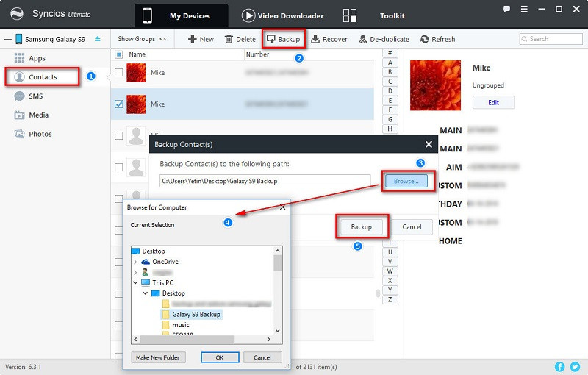
Task: Jump to # in alphabet index
Action: pos(390,53)
